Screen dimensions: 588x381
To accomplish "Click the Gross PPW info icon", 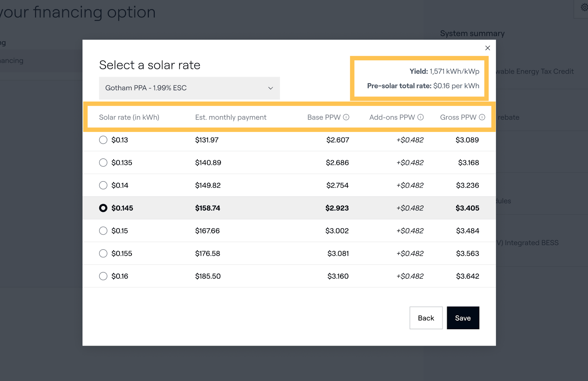I will [482, 117].
